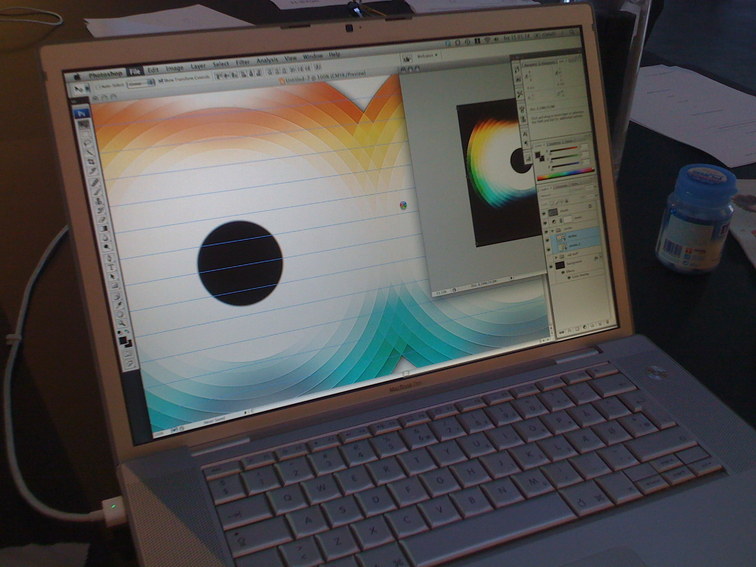Open the Photoshop application menu
The height and width of the screenshot is (567, 756).
point(105,74)
